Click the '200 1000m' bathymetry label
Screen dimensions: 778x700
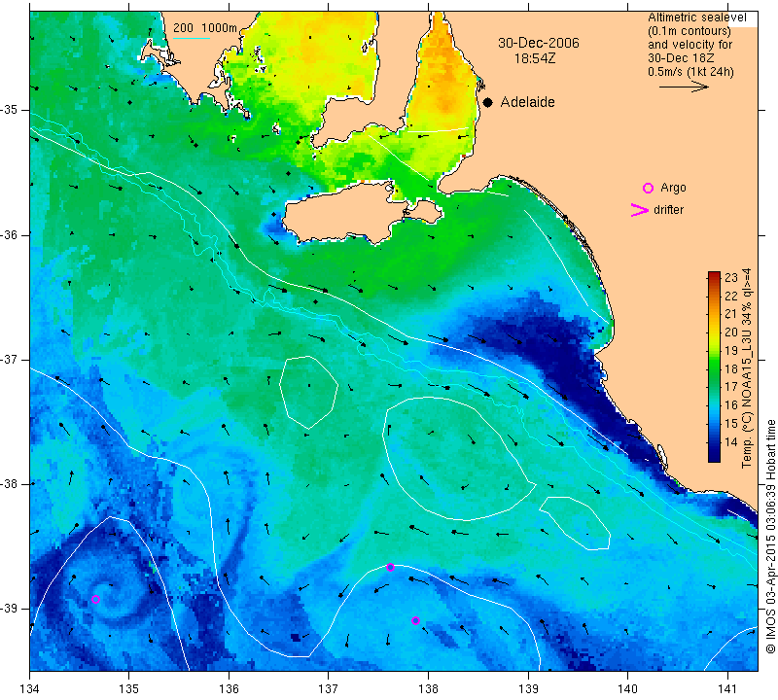click(x=205, y=28)
